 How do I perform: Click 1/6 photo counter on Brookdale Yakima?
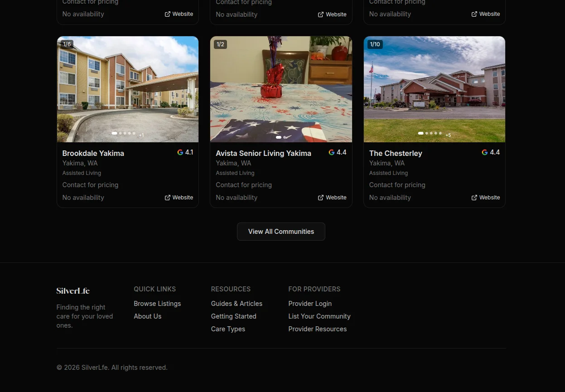(67, 44)
